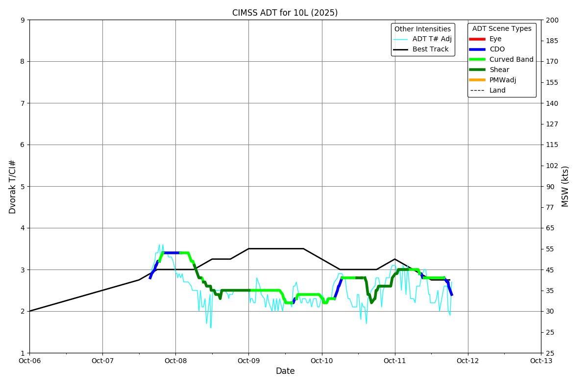
Task: Click the "Dvorak T/CI#" left axis label
Action: [13, 186]
